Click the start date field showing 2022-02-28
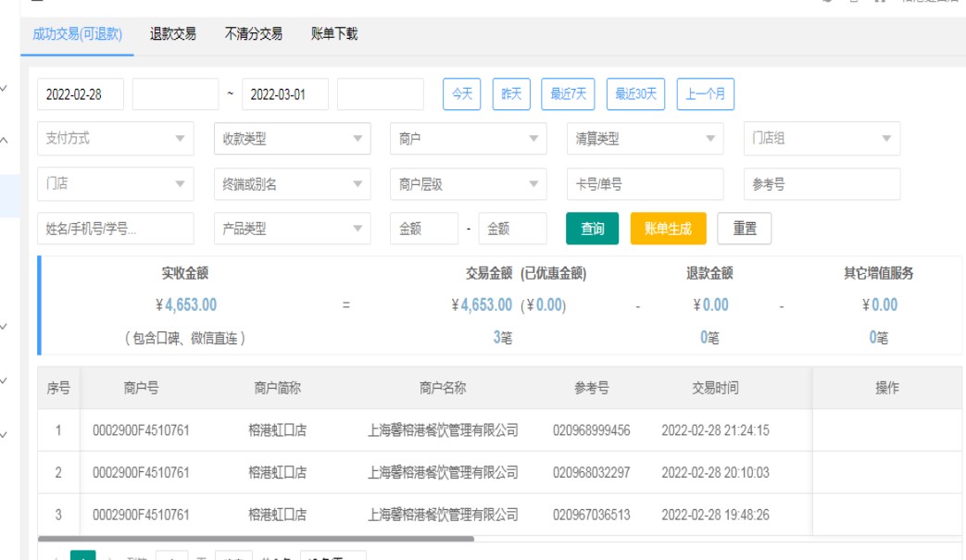 point(81,94)
